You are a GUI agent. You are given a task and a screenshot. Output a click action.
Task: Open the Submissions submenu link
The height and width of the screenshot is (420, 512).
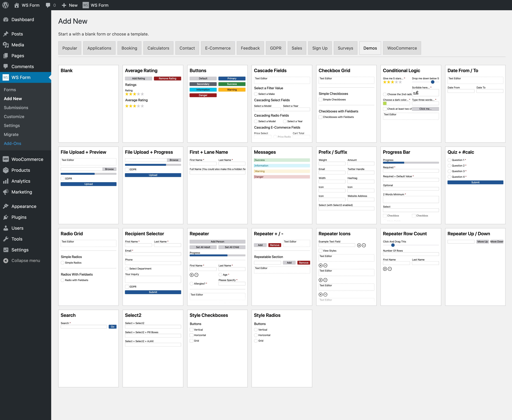(x=16, y=108)
